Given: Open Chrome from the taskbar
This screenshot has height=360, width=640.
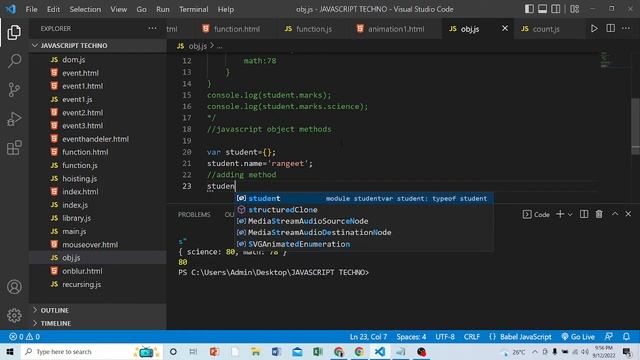Looking at the screenshot, I should (x=359, y=352).
